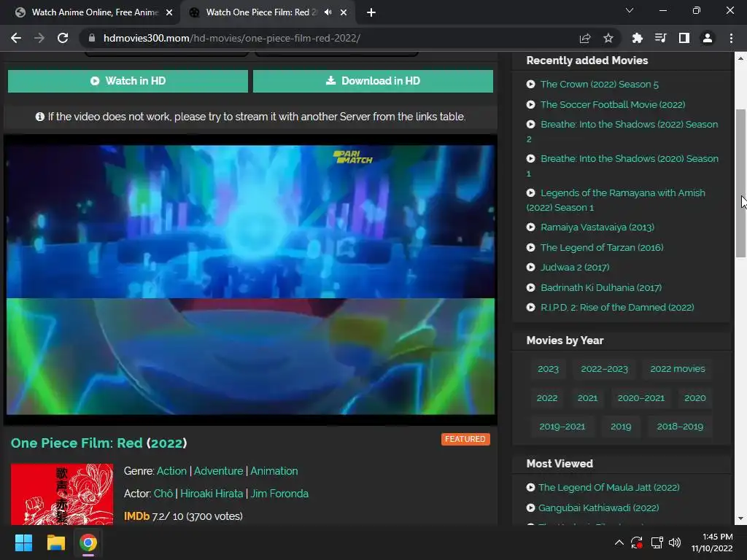747x560 pixels.
Task: Open the Adventure genre link
Action: click(218, 471)
